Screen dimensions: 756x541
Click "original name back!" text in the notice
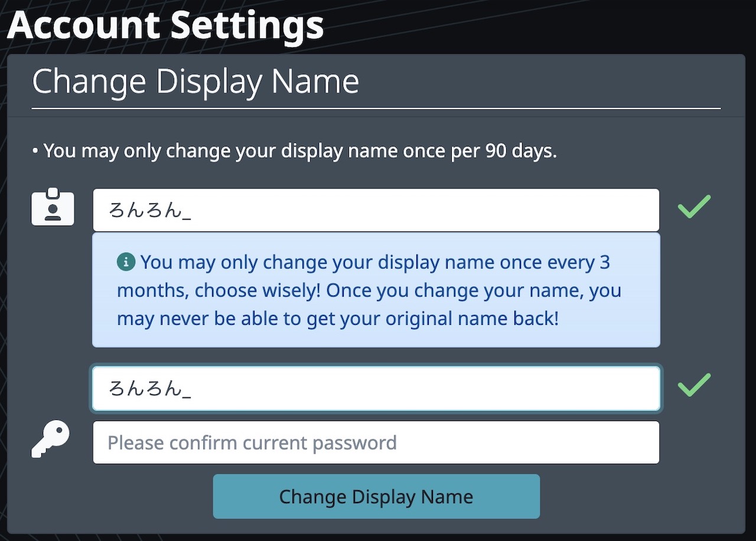[471, 319]
